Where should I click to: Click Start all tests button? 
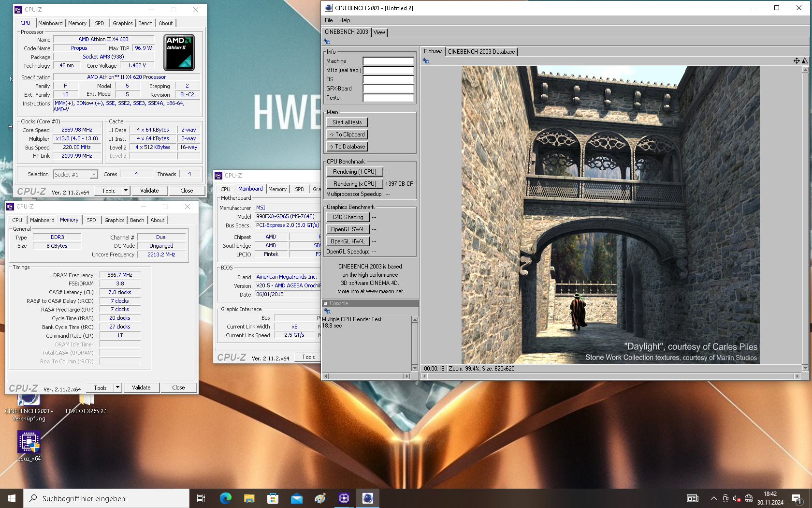pyautogui.click(x=347, y=122)
